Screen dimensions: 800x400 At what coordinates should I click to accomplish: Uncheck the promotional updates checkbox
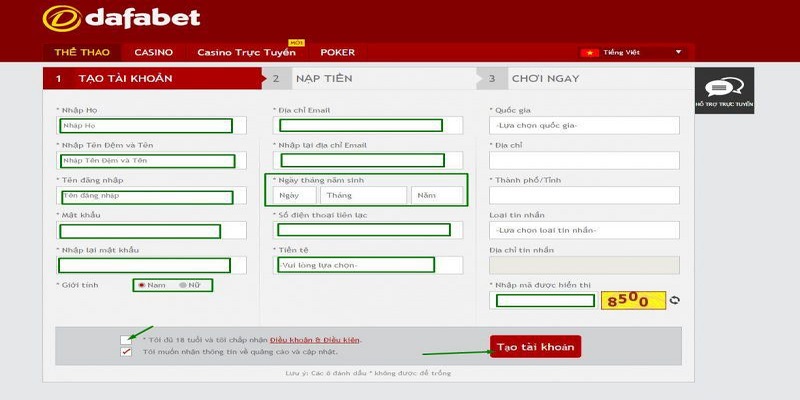[126, 352]
